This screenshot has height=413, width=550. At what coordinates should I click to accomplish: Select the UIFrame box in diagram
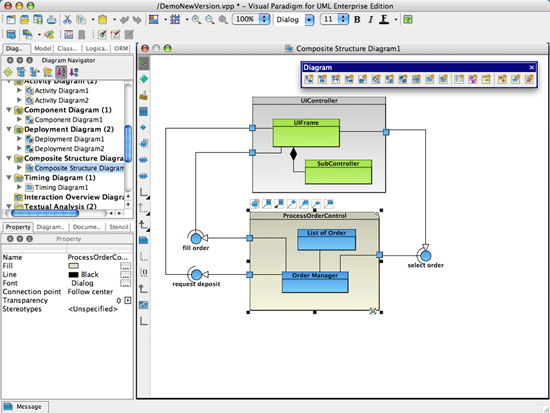(306, 133)
